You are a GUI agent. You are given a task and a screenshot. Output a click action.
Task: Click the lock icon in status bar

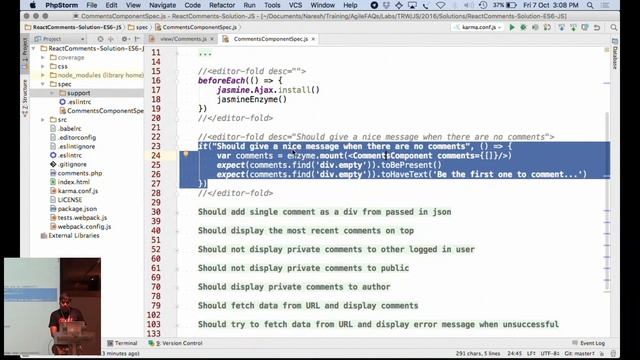[602, 353]
